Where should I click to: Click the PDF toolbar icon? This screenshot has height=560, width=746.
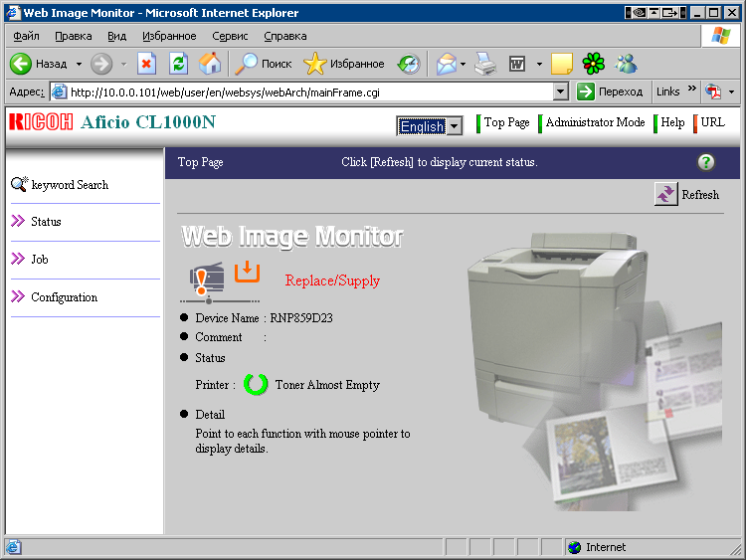click(x=713, y=92)
